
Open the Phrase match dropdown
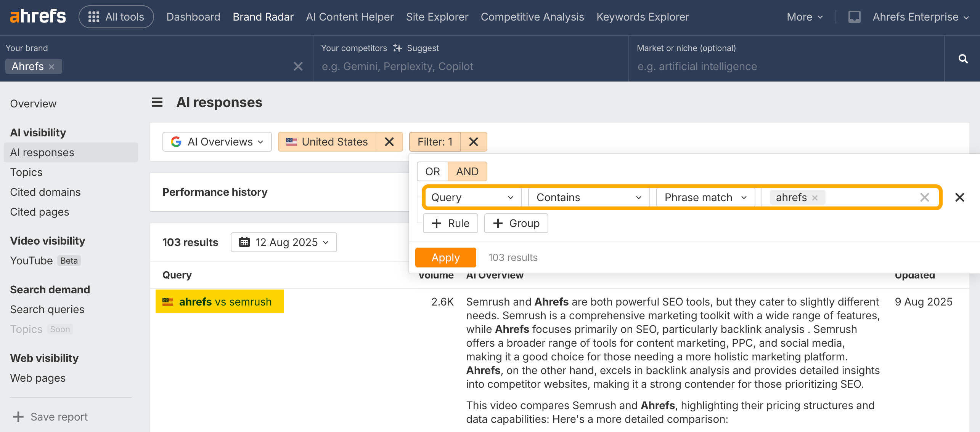(705, 197)
